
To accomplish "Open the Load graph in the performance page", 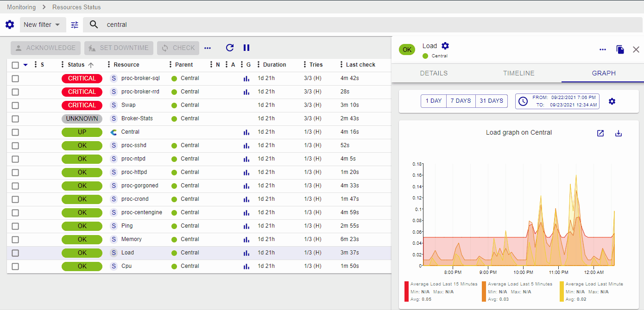I will (600, 133).
